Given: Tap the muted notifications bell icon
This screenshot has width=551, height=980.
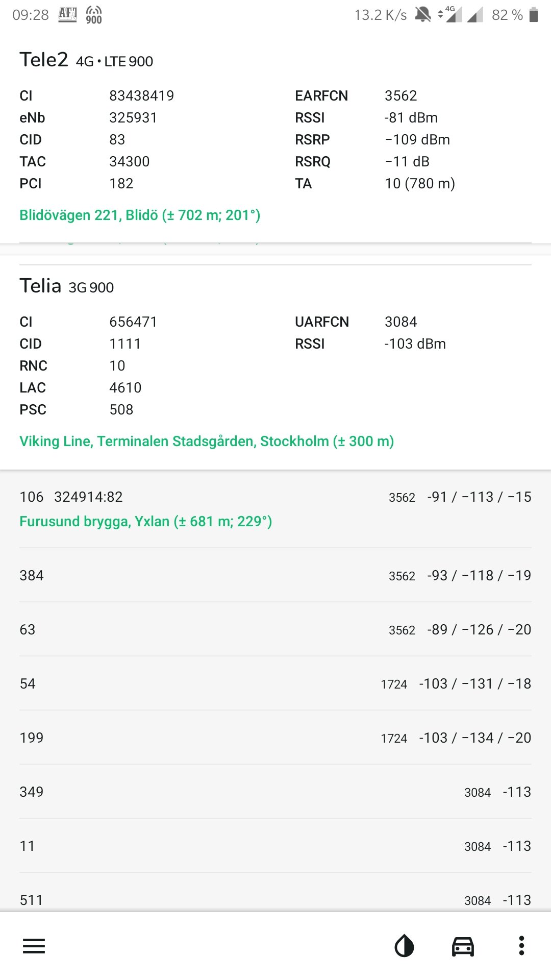Looking at the screenshot, I should tap(422, 14).
